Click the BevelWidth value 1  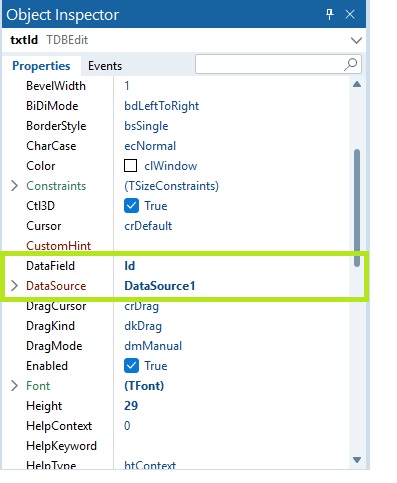(x=127, y=86)
